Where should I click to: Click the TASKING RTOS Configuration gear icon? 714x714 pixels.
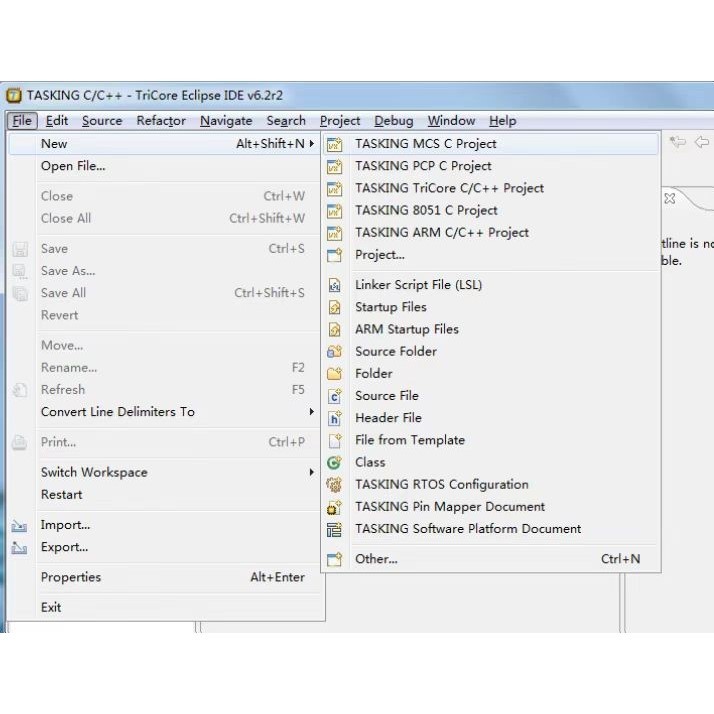pyautogui.click(x=334, y=484)
